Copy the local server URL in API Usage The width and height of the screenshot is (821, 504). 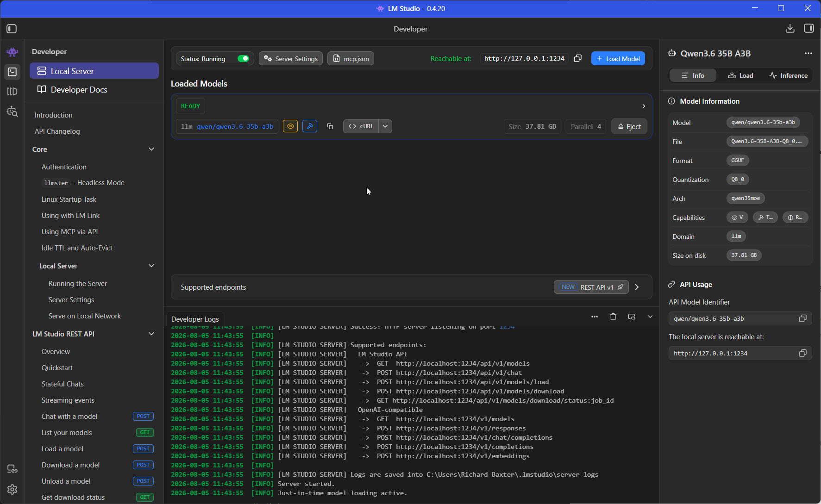(802, 353)
